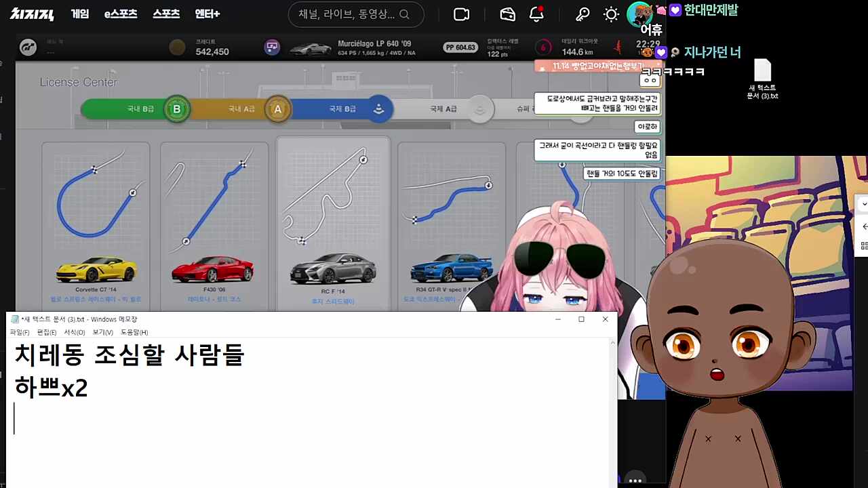This screenshot has width=868, height=488.
Task: Click the downward chevron on the right panel edge
Action: pyautogui.click(x=864, y=203)
